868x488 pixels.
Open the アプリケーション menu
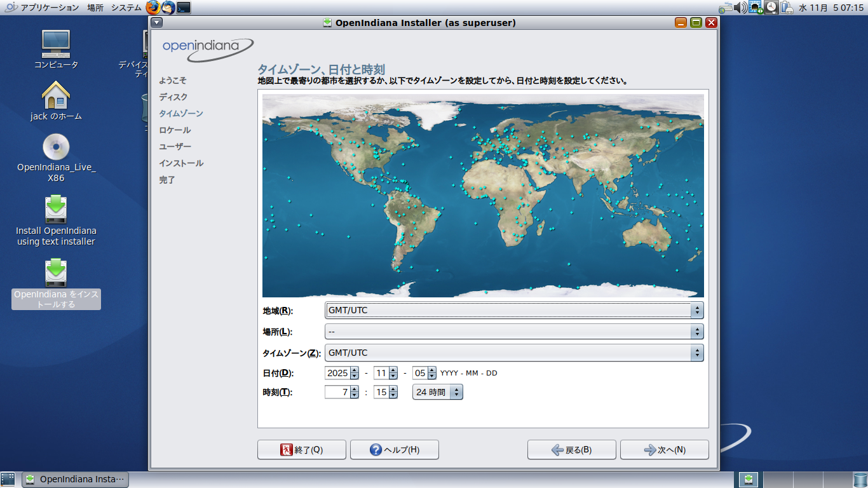50,8
